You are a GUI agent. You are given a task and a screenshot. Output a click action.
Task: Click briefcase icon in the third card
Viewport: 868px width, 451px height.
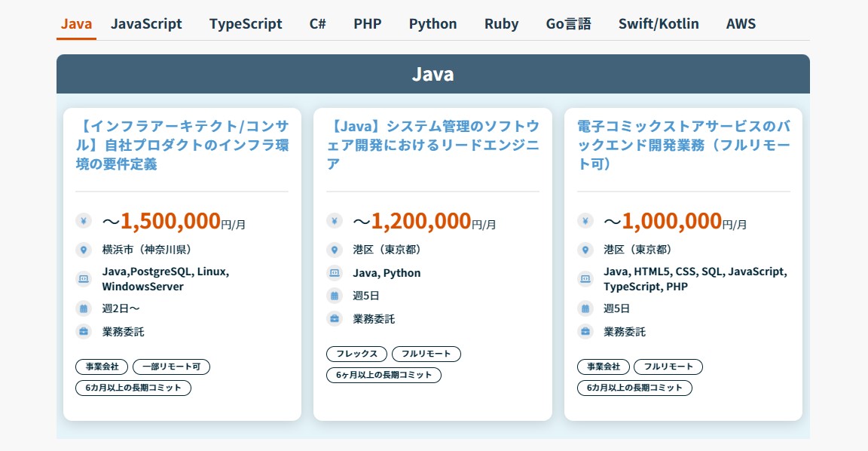coord(585,331)
